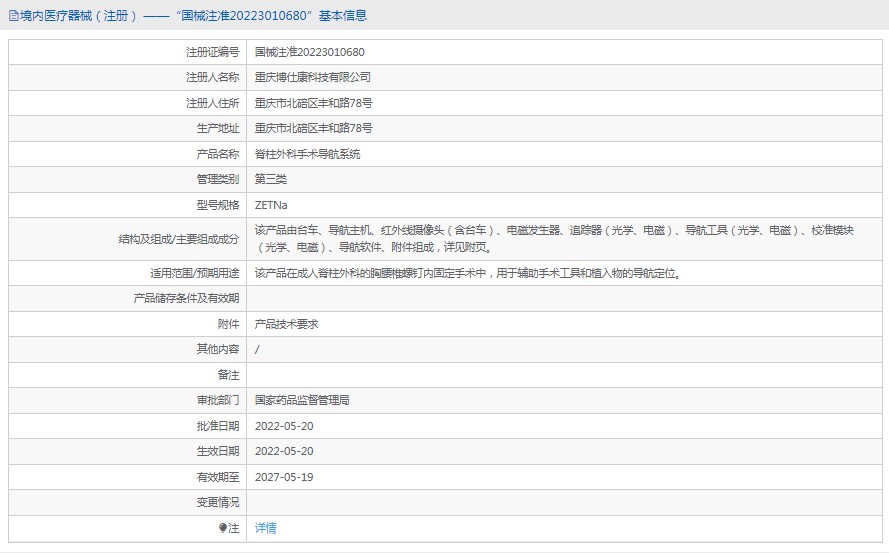Click the registrant name 重庆博仕康科技有限公司
889x553 pixels.
pyautogui.click(x=313, y=77)
